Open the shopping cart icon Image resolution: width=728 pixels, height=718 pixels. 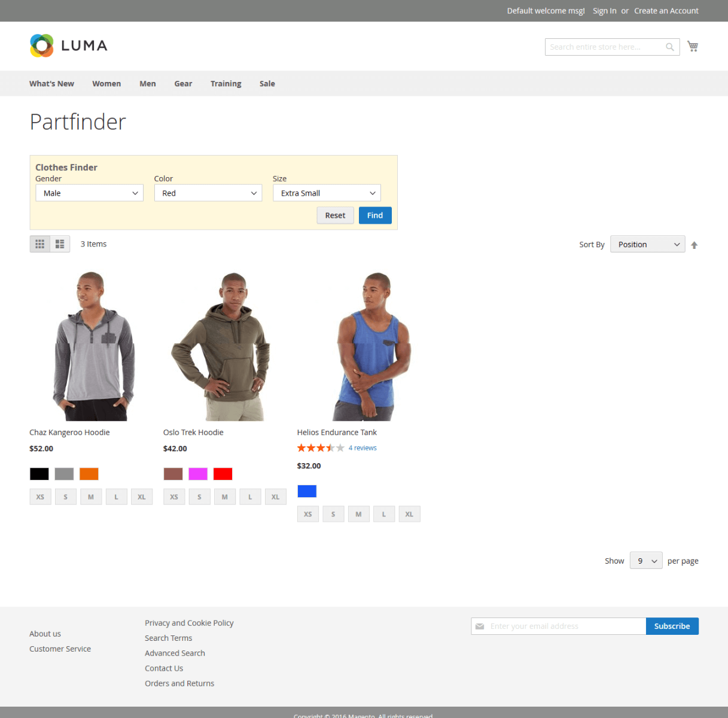693,47
